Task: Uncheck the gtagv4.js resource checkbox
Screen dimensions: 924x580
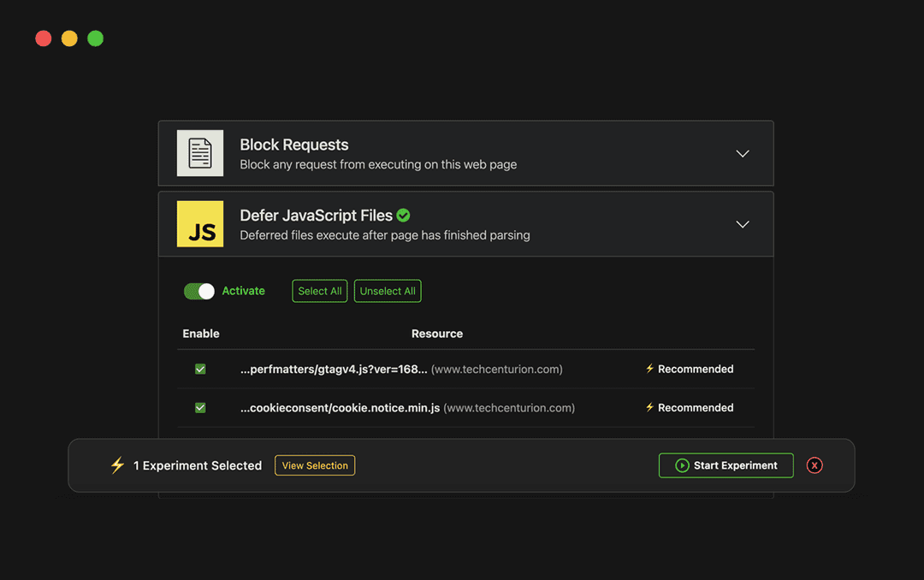Action: [x=199, y=369]
